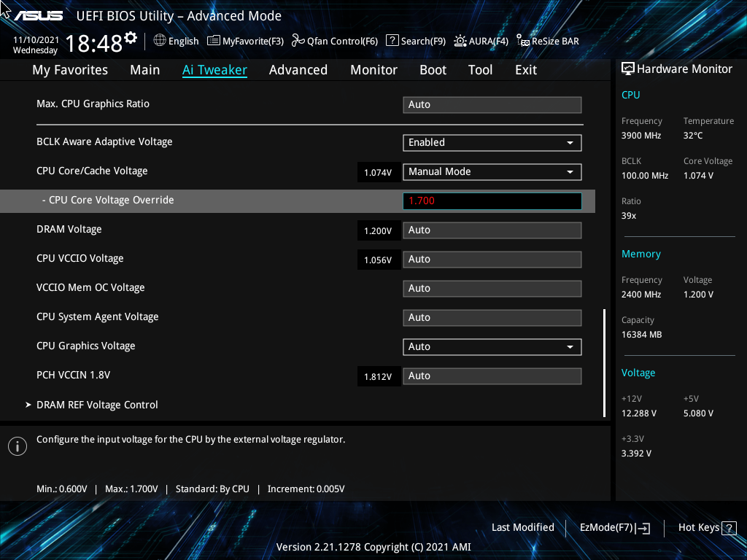This screenshot has width=747, height=560.
Task: Click the EzMode exit arrow icon
Action: tap(643, 528)
